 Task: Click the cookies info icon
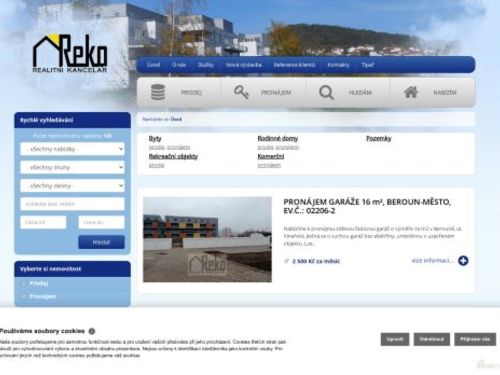pyautogui.click(x=92, y=331)
